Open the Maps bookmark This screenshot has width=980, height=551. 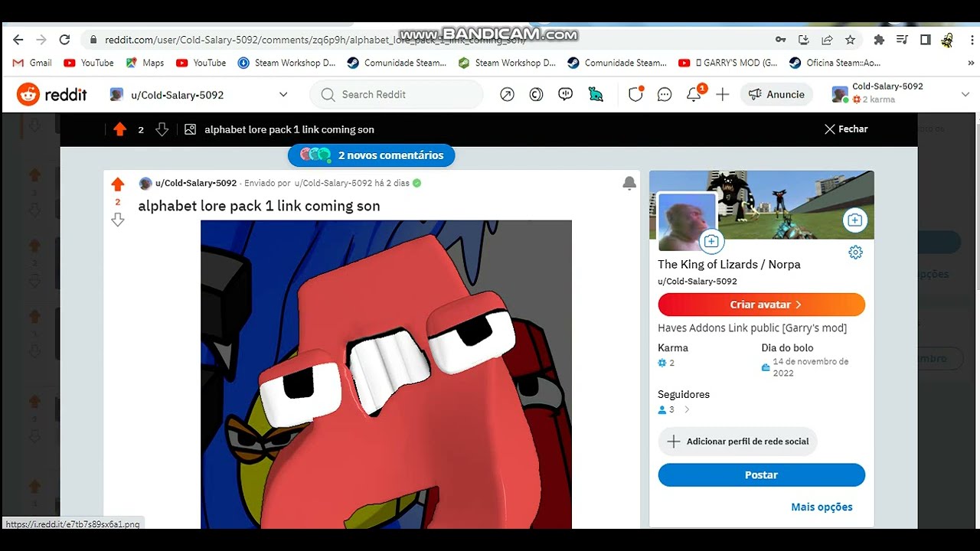[x=145, y=63]
